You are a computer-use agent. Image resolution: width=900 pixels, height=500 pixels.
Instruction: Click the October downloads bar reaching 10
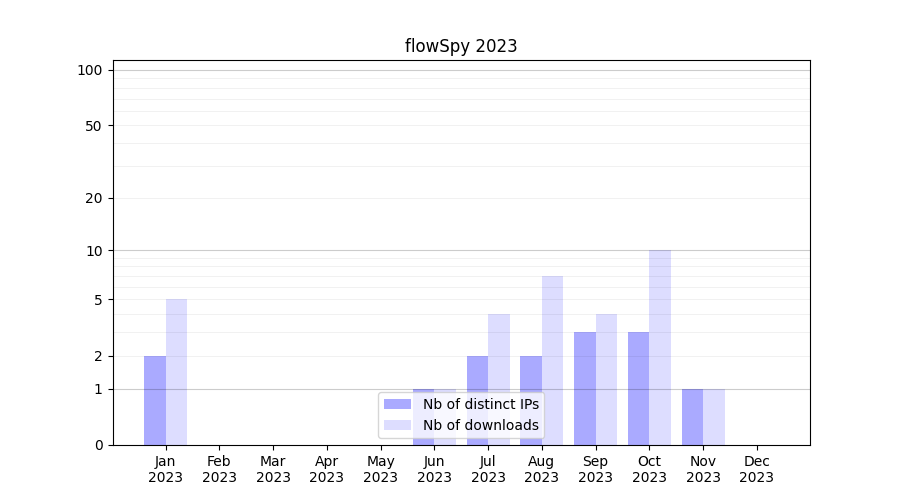pos(660,347)
